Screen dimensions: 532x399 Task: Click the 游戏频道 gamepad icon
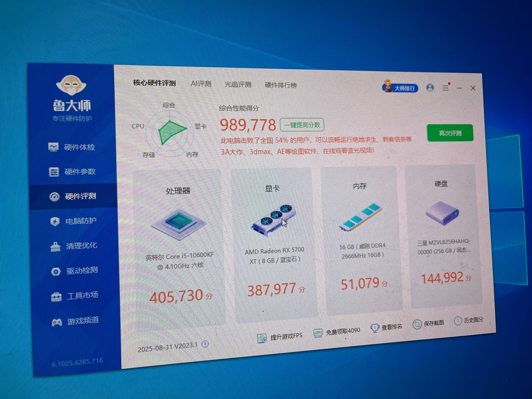(57, 322)
